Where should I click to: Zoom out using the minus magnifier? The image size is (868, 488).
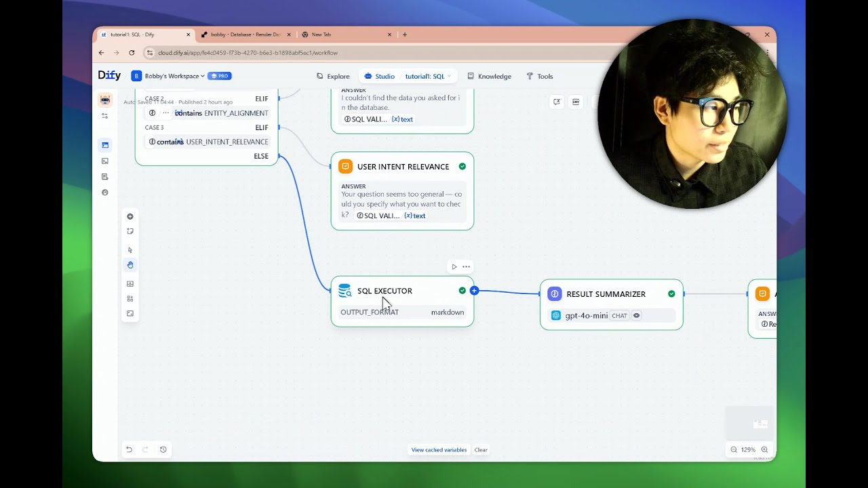point(734,450)
